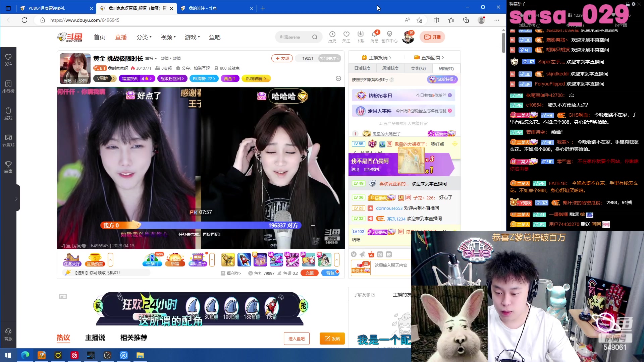Open the 祈福 activity icon
Screen dimensions: 644x362
coord(175,260)
